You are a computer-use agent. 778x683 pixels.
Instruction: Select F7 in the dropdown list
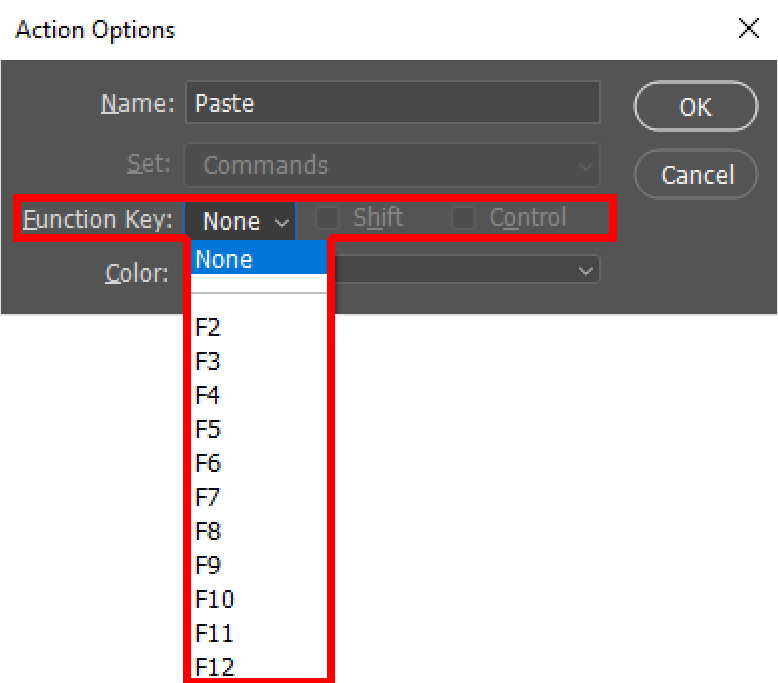pos(259,497)
